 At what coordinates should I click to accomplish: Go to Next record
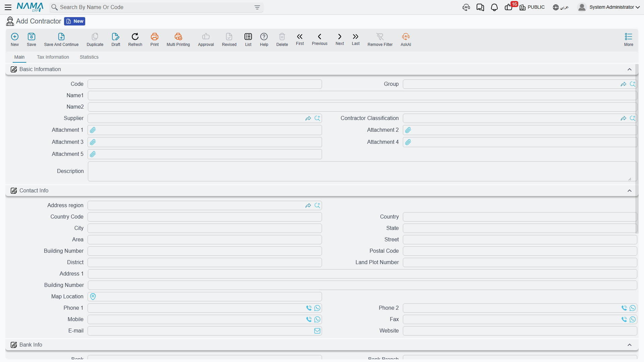[340, 39]
